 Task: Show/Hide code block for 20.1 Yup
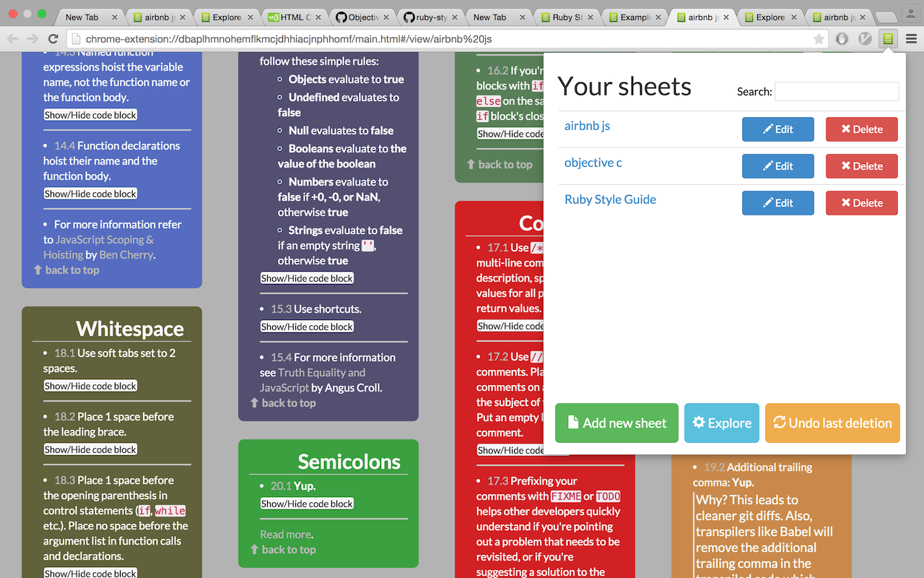click(x=307, y=504)
